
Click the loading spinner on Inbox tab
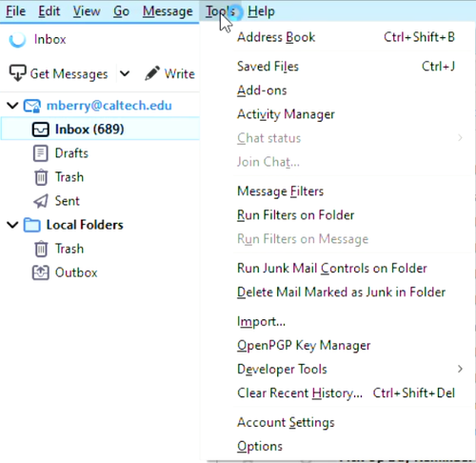tap(17, 40)
